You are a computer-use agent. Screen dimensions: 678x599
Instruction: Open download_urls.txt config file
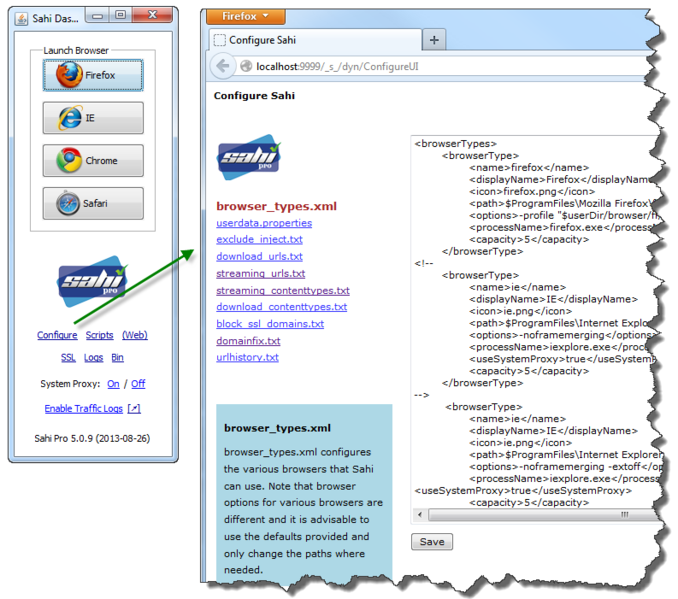coord(259,257)
